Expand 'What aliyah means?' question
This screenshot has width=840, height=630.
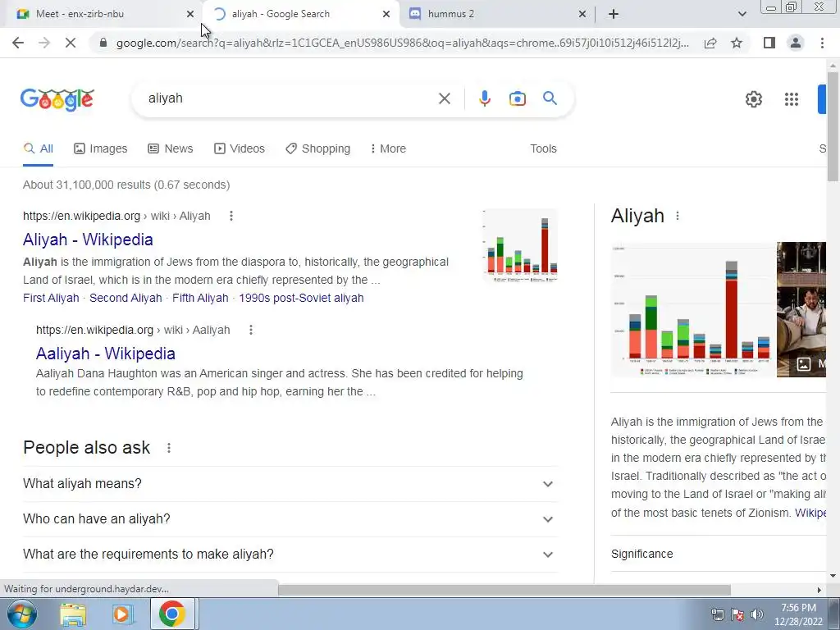pyautogui.click(x=290, y=484)
